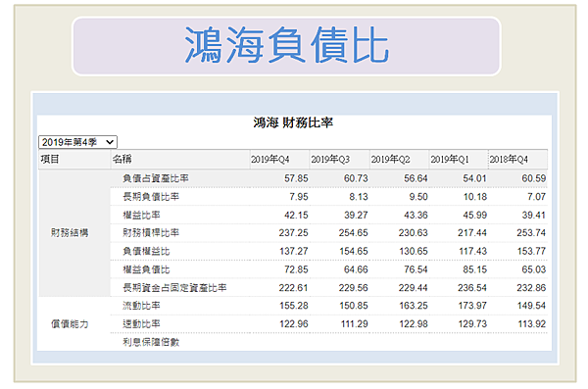Screen dimensions: 588x389
Task: Select the 長期資金占固定資產比率 row label
Action: click(174, 288)
